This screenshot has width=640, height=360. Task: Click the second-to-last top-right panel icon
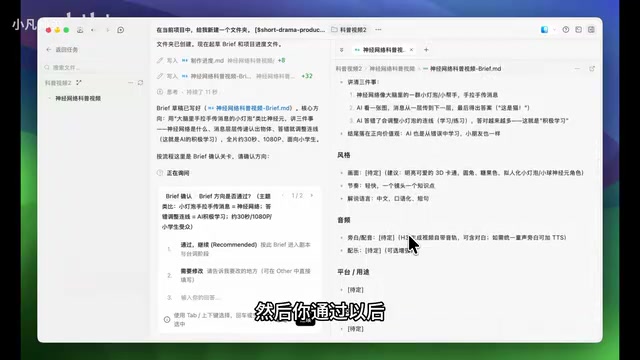(x=578, y=30)
